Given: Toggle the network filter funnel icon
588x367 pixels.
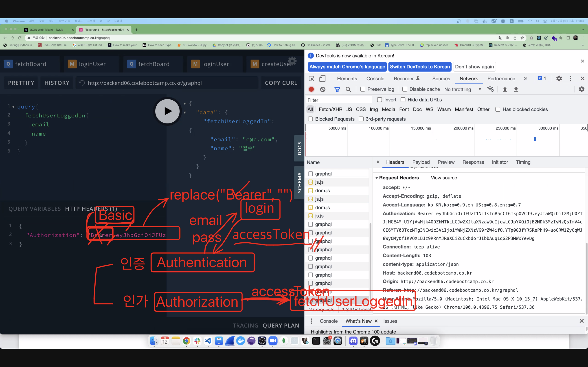Looking at the screenshot, I should 337,89.
